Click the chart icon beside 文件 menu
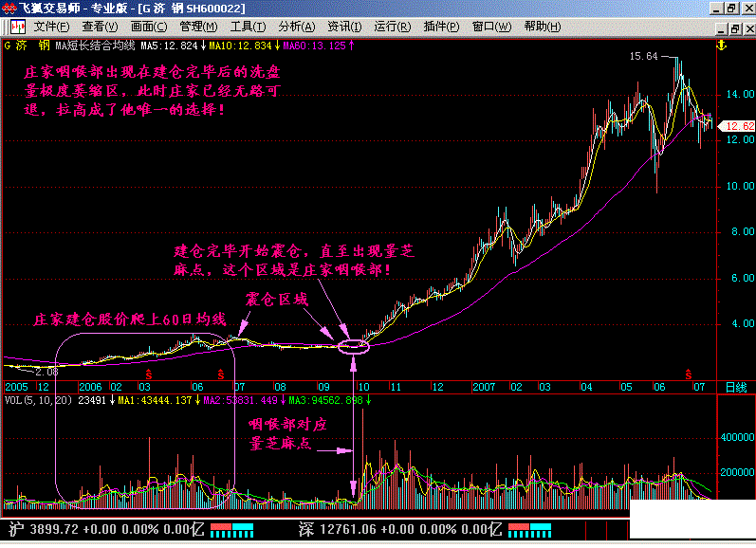This screenshot has width=756, height=548. [18, 27]
